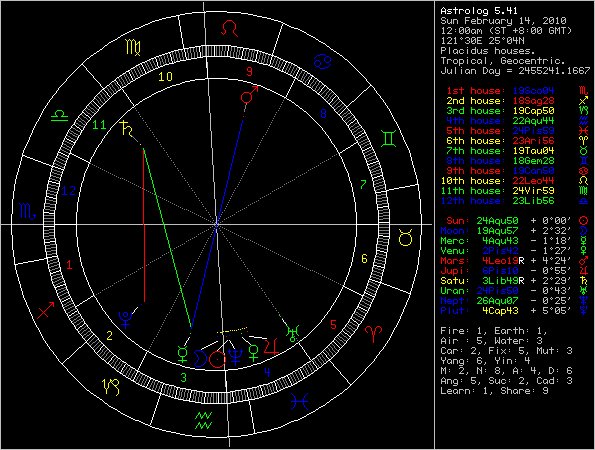Click the red Leo sign on outer ring
The width and height of the screenshot is (595, 450).
230,28
